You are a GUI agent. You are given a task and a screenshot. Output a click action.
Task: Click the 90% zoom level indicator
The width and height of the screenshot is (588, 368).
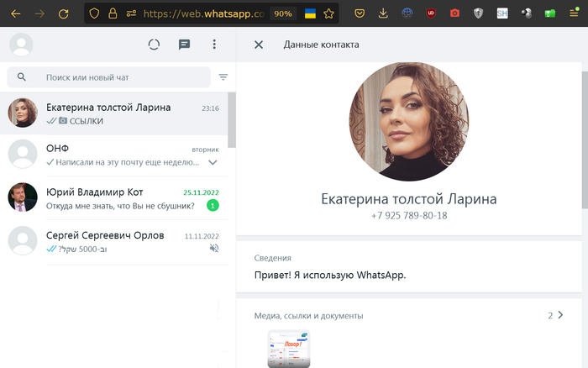(283, 13)
